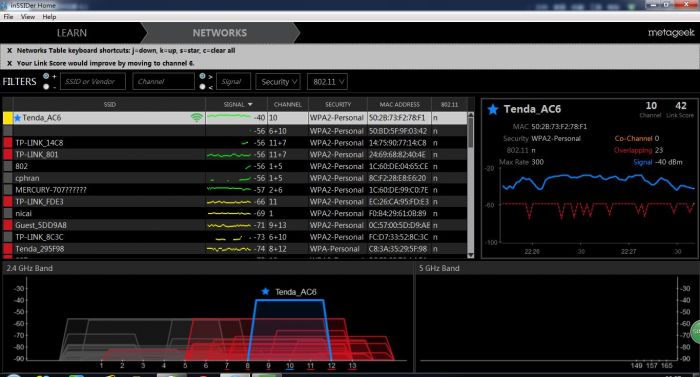Click the Wi-Fi connected icon on Tenda_AC6 row
This screenshot has width=700, height=377.
(196, 118)
